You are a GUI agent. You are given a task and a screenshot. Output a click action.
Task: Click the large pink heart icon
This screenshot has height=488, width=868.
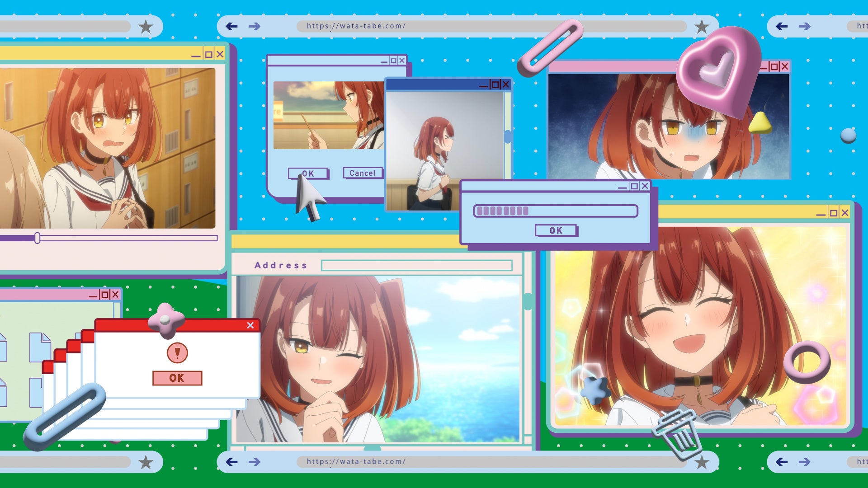[718, 70]
